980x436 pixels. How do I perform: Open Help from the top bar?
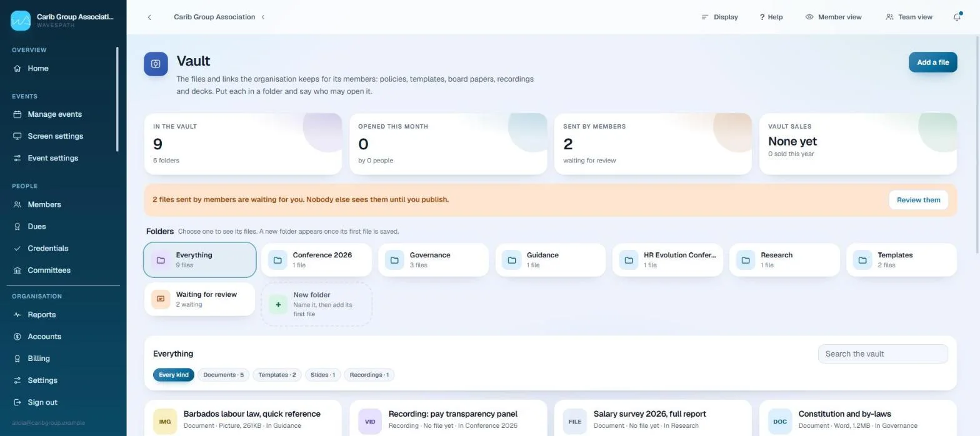pos(771,17)
